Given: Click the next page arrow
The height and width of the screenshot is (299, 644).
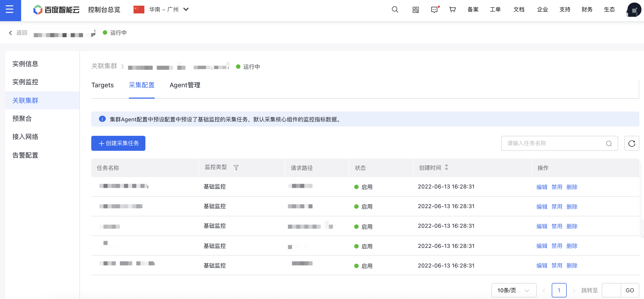Looking at the screenshot, I should [x=574, y=290].
